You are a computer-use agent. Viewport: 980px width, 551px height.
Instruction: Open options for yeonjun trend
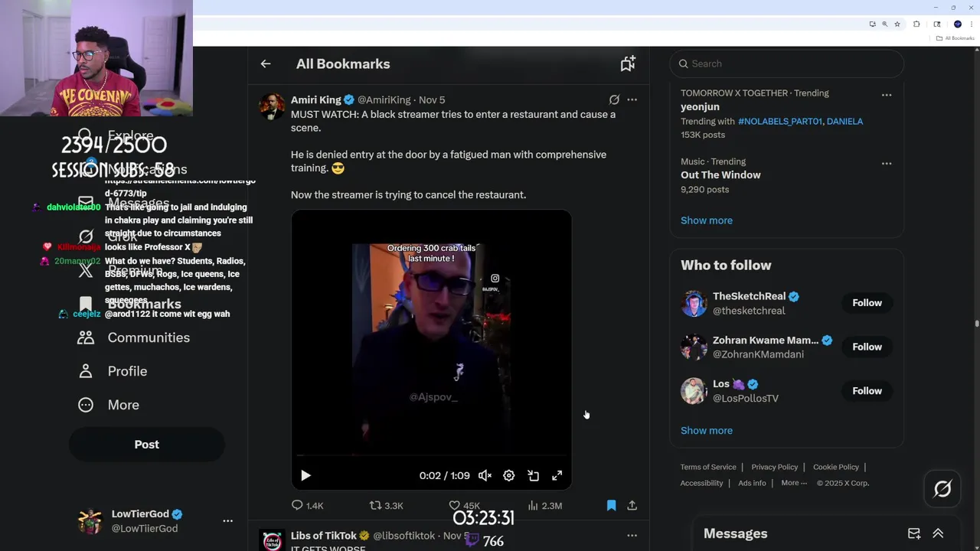(887, 95)
